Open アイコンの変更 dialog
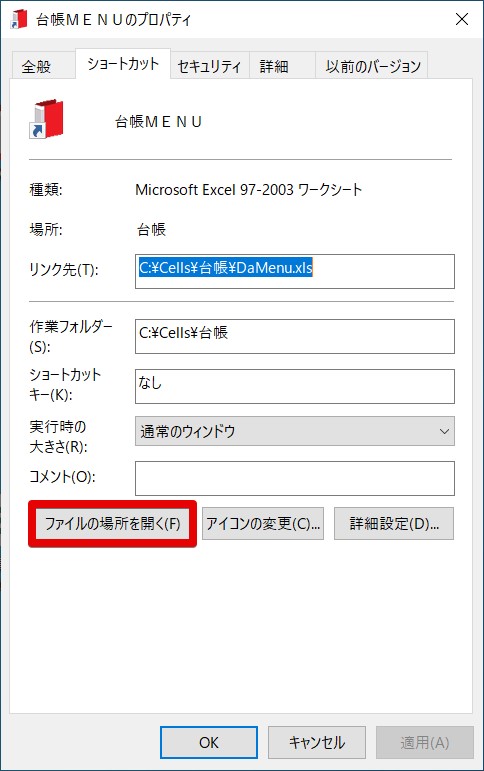The width and height of the screenshot is (484, 771). (263, 524)
